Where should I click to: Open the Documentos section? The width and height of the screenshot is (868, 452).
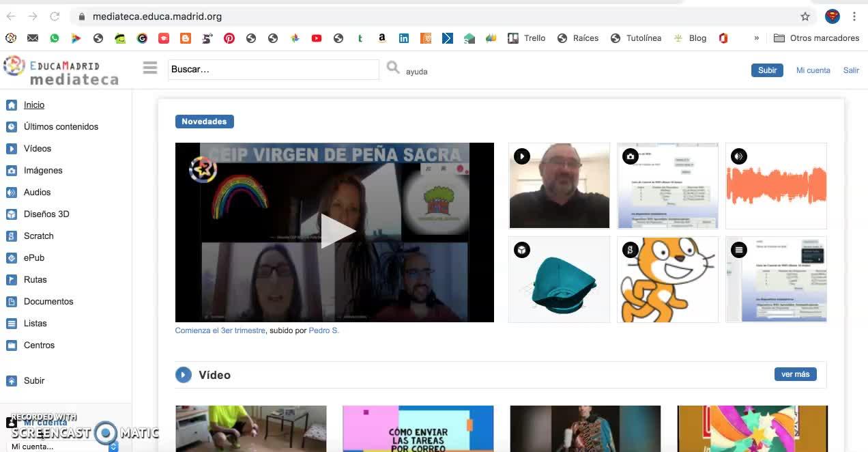point(48,302)
